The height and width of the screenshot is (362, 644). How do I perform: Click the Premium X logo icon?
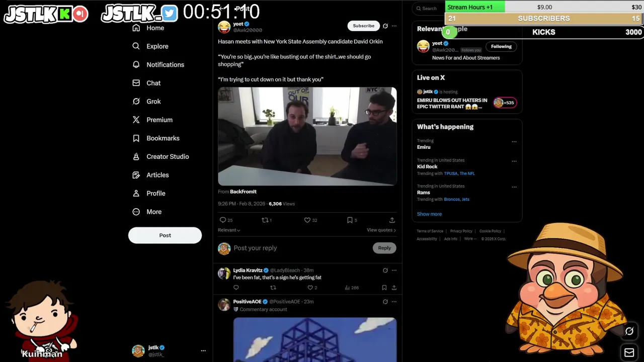click(x=136, y=120)
